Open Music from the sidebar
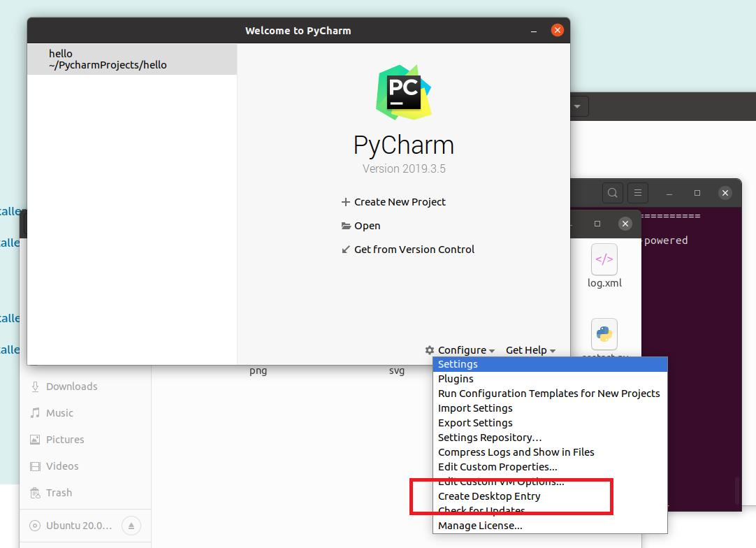 (61, 412)
